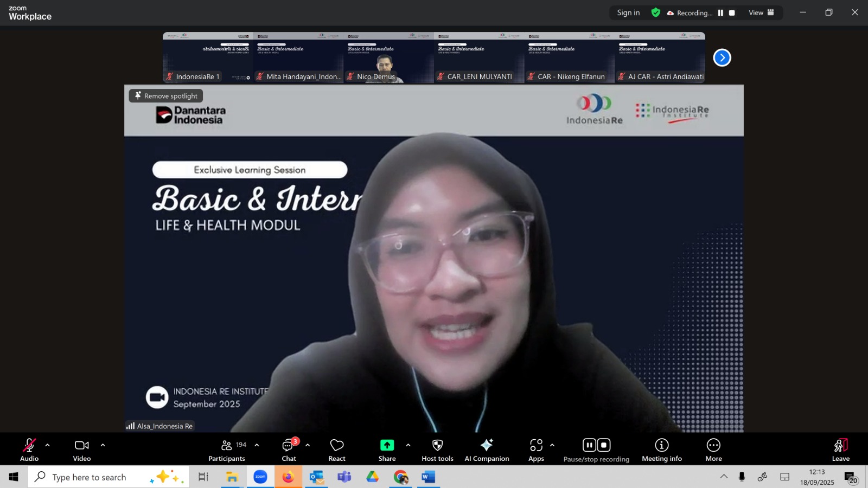Expand audio options arrow next to Audio
The width and height of the screenshot is (868, 488).
48,445
